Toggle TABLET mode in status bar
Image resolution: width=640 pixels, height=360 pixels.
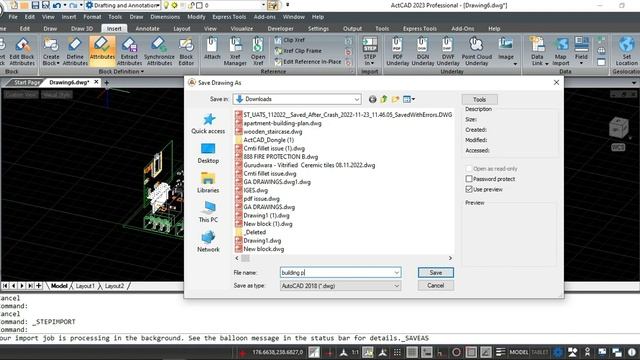(539, 352)
